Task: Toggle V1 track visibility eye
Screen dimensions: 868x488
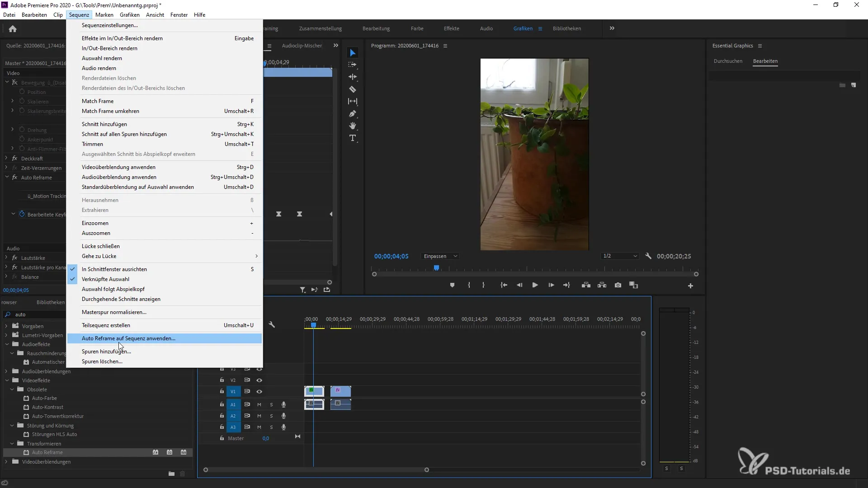Action: tap(259, 392)
